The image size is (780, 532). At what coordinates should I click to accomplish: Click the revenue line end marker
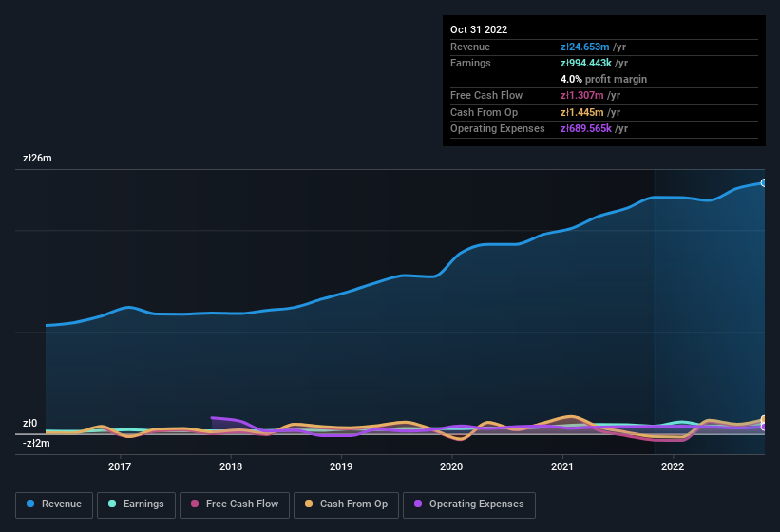764,183
